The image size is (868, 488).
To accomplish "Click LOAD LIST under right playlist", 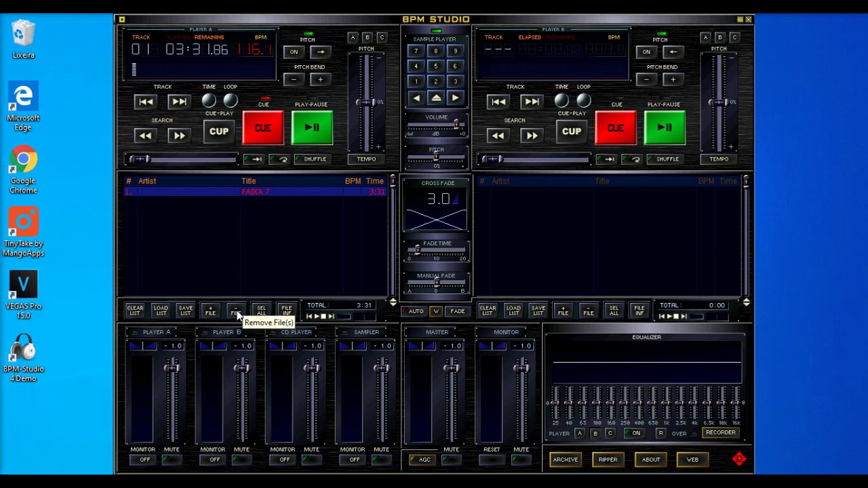I will [513, 310].
